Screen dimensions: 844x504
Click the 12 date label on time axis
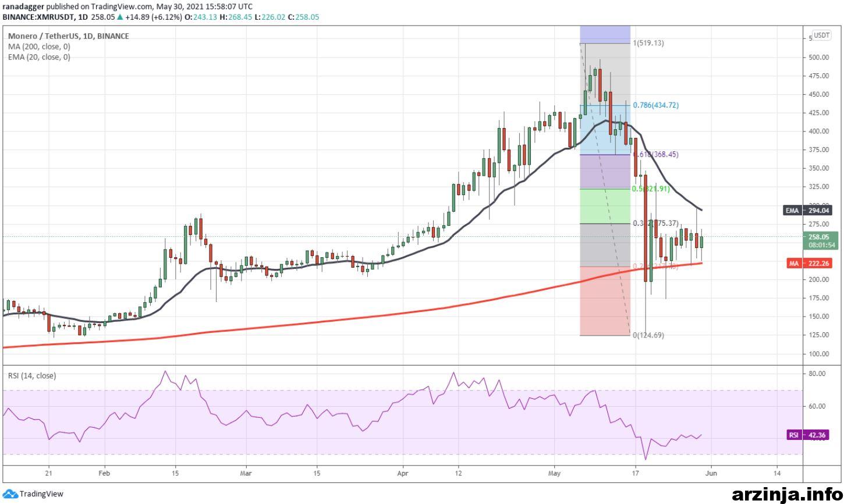[x=459, y=473]
